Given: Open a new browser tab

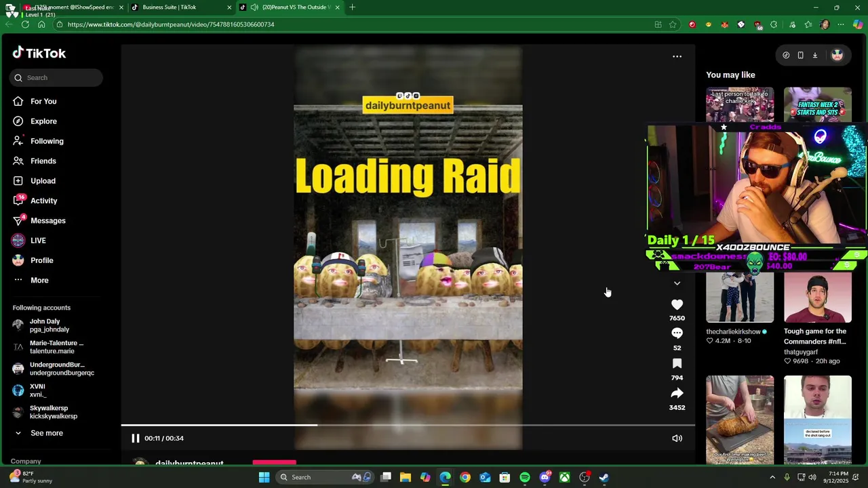Looking at the screenshot, I should click(352, 7).
